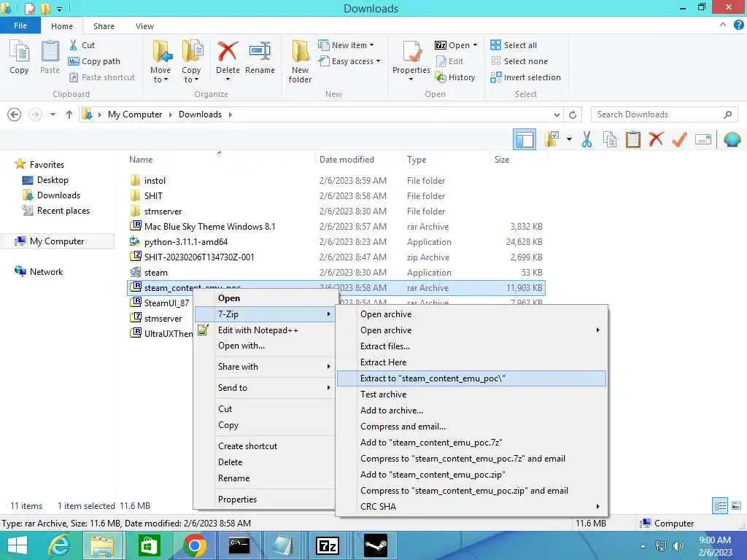
Task: Switch to the Share ribbon tab
Action: point(104,26)
